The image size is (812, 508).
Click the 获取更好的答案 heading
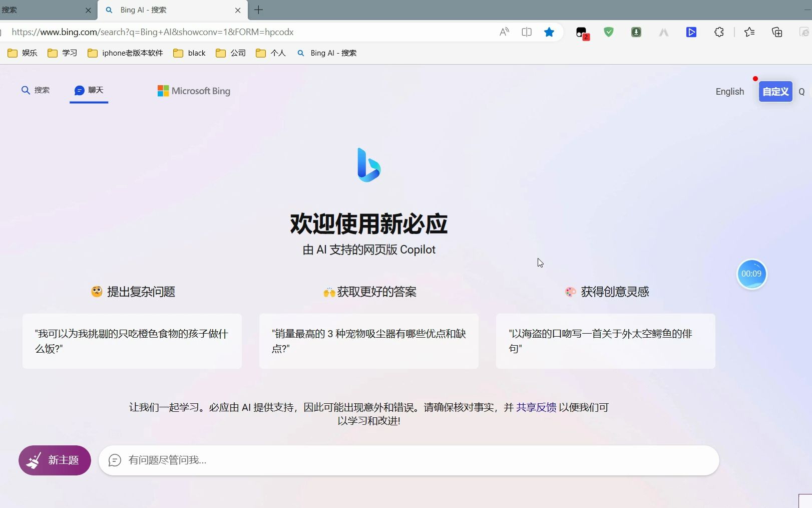[x=369, y=292]
